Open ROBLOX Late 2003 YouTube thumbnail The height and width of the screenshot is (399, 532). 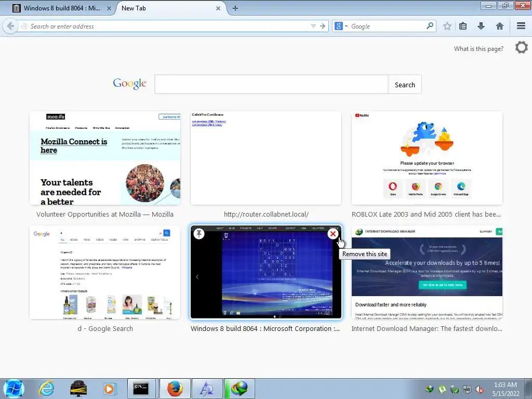tap(427, 158)
